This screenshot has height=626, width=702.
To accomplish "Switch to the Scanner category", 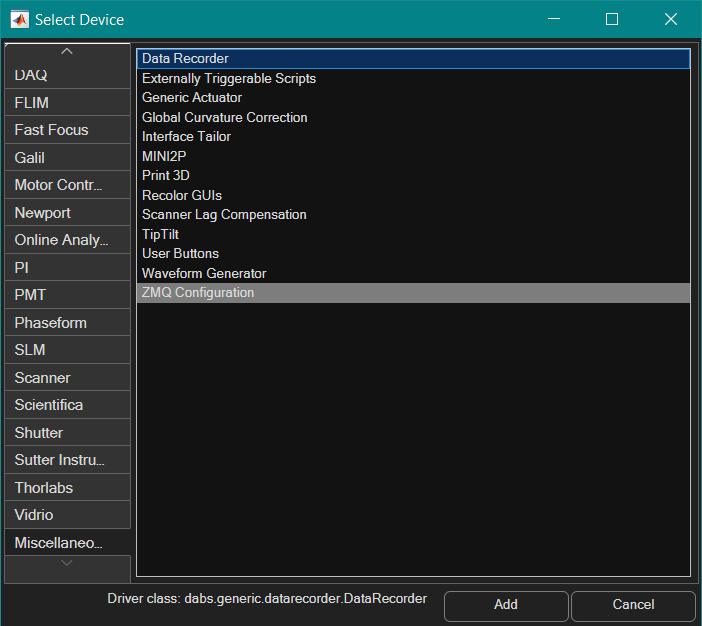I will click(x=68, y=378).
